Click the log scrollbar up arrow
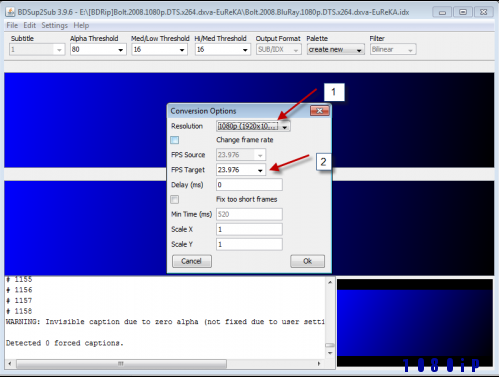 (330, 283)
